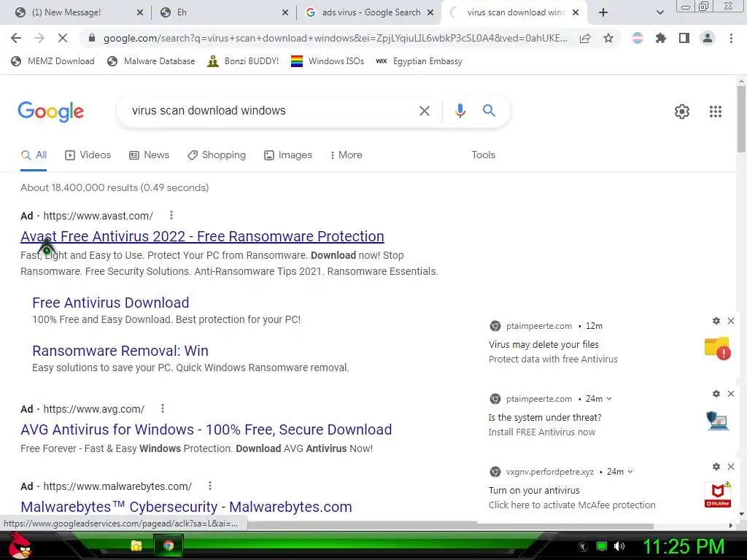Close the 'Eh' tab
Viewport: 747px width, 560px height.
pos(285,12)
